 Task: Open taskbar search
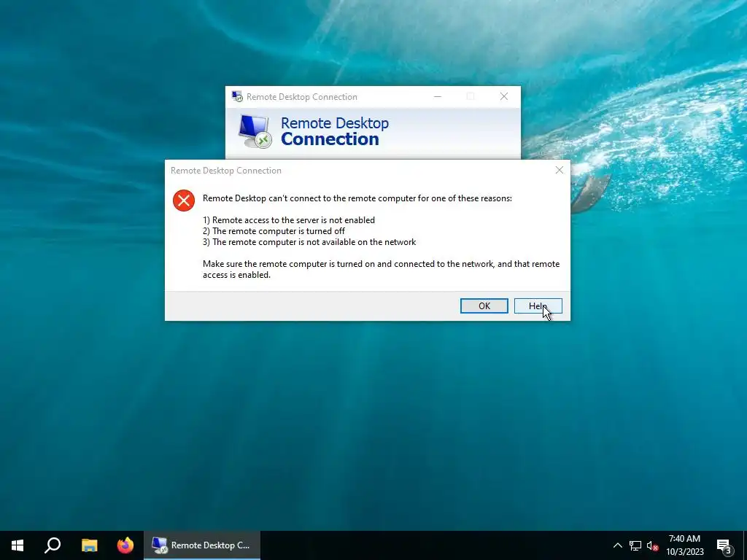[x=53, y=545]
